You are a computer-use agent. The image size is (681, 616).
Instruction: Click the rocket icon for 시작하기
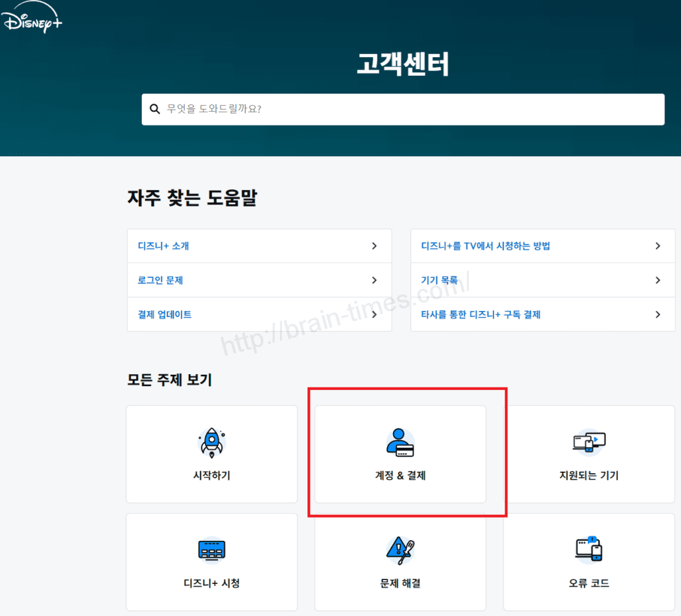[x=211, y=442]
